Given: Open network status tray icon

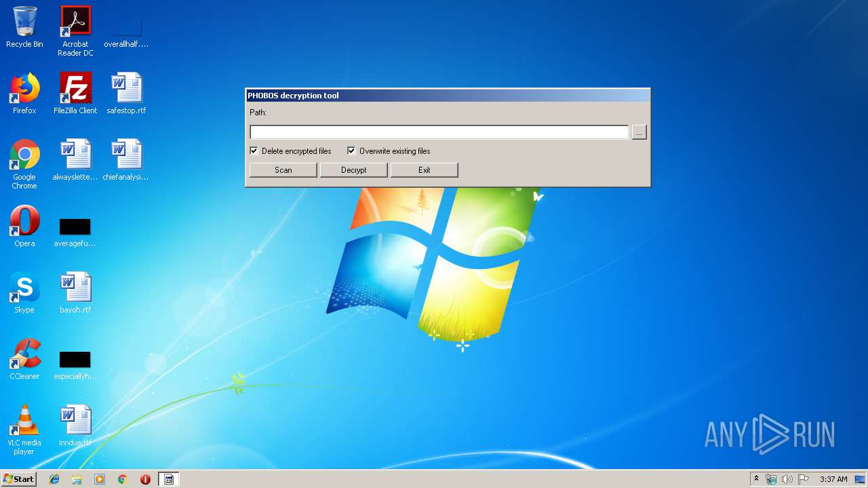Looking at the screenshot, I should [771, 479].
